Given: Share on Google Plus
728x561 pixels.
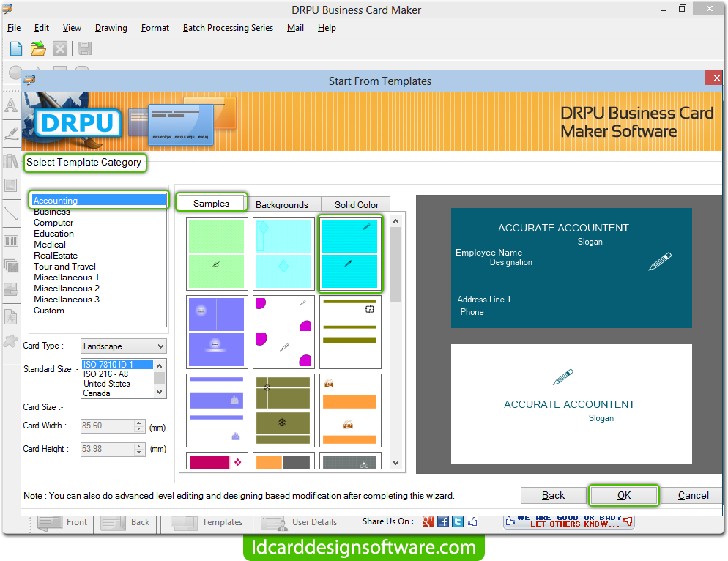Looking at the screenshot, I should pos(428,521).
